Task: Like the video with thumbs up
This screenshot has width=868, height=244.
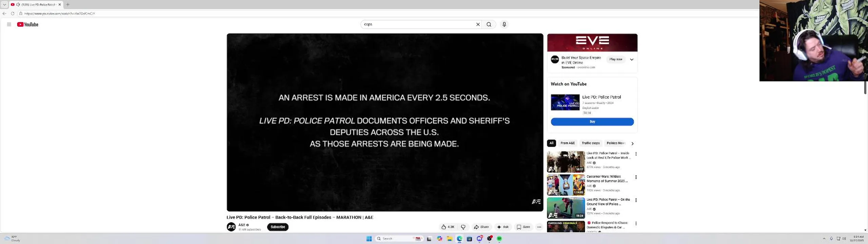Action: 448,227
